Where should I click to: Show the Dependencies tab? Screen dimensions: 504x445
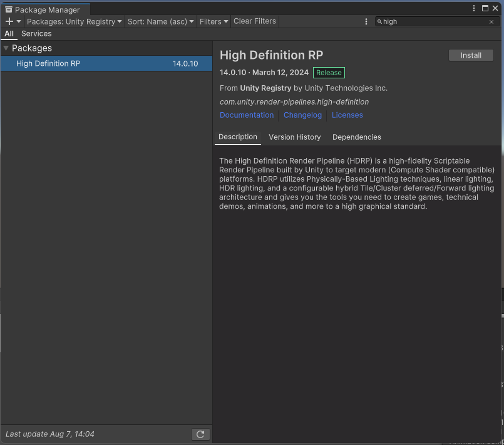(x=356, y=137)
